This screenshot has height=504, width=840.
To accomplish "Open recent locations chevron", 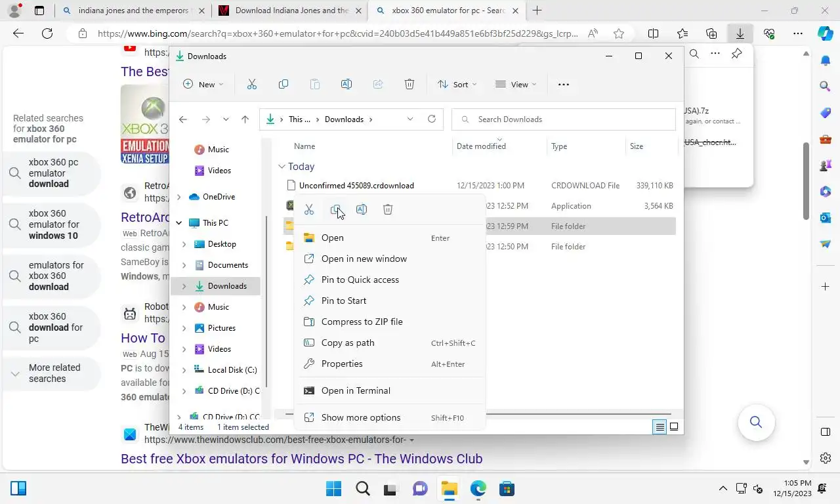I will [226, 119].
